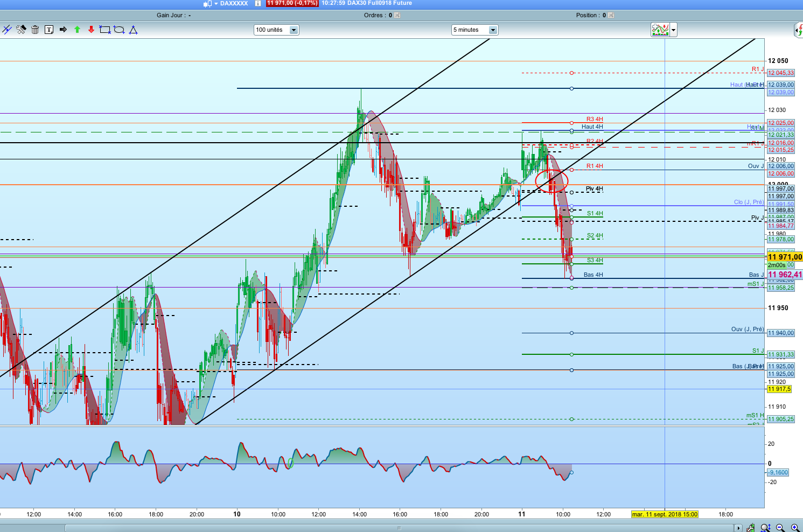The height and width of the screenshot is (532, 803).
Task: Open drawing object settings wrench-hammer tool
Action: click(x=21, y=30)
